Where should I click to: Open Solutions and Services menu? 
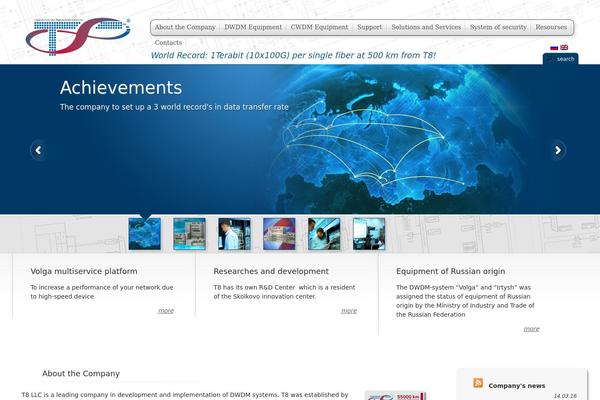pos(426,27)
